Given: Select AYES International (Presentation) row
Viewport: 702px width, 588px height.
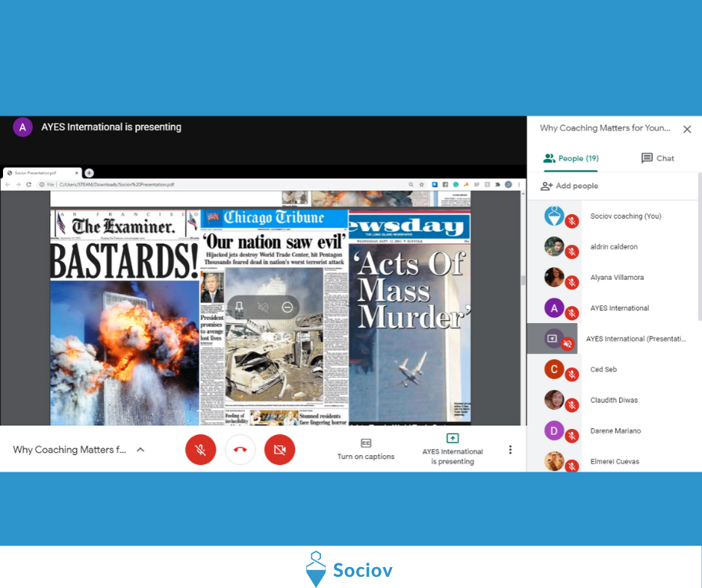Looking at the screenshot, I should click(x=612, y=339).
